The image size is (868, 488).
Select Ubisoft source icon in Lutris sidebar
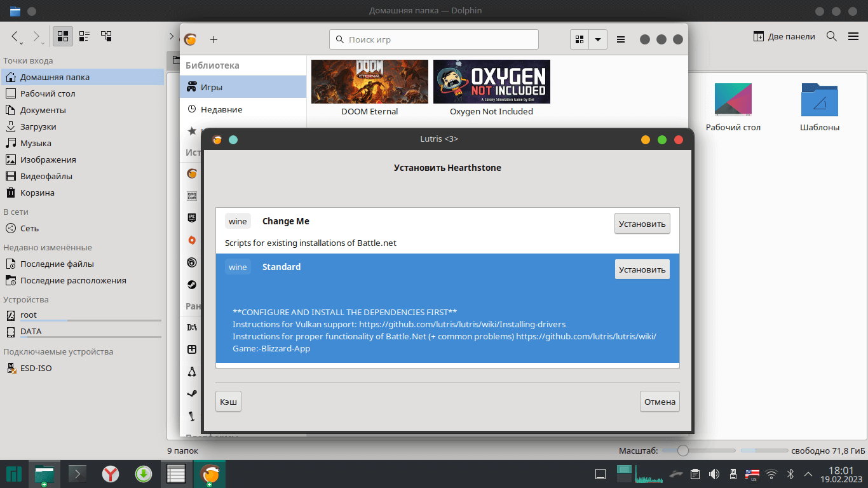tap(192, 262)
